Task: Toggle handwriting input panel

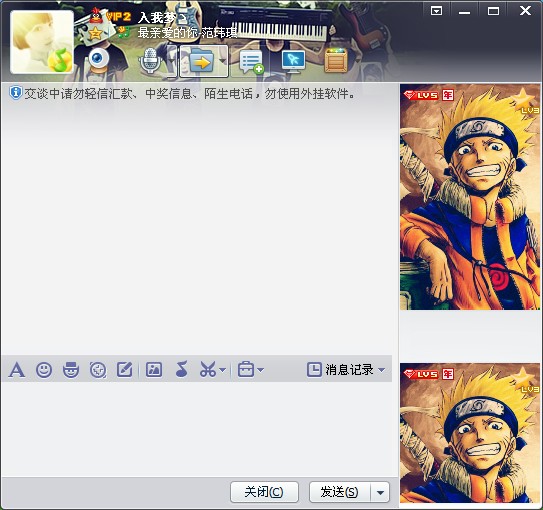Action: (x=125, y=370)
